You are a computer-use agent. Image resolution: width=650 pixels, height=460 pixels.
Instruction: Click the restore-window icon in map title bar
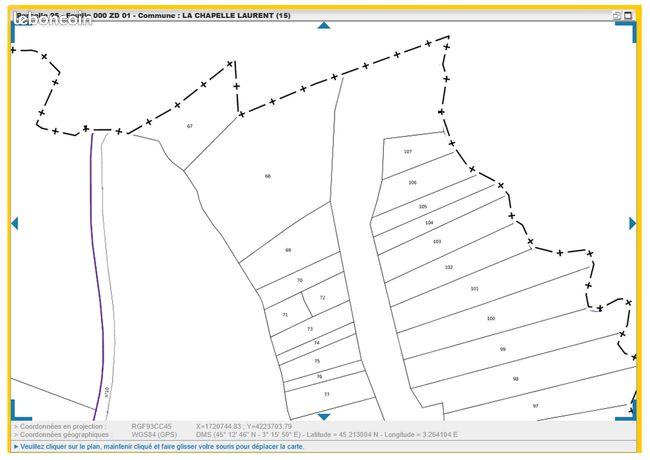pos(617,15)
